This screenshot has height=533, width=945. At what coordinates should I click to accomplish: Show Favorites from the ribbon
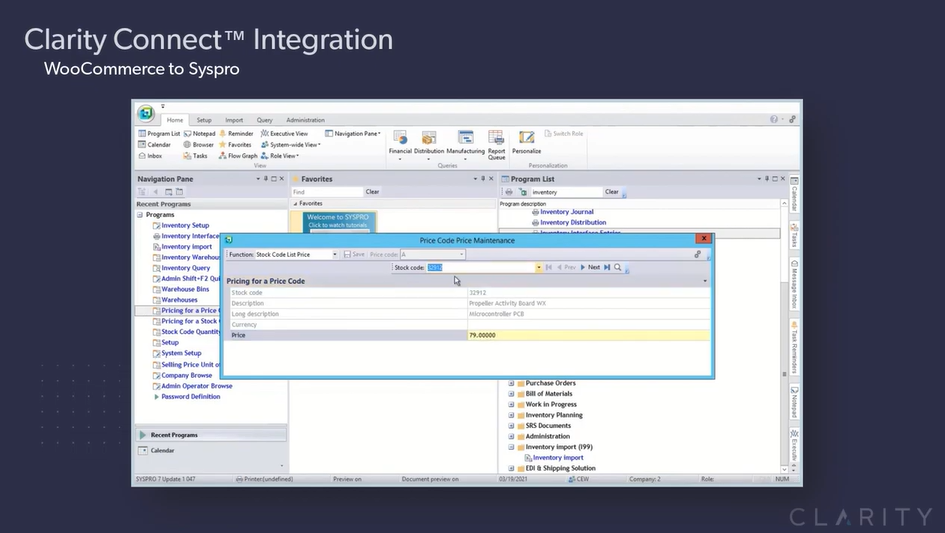(x=235, y=145)
